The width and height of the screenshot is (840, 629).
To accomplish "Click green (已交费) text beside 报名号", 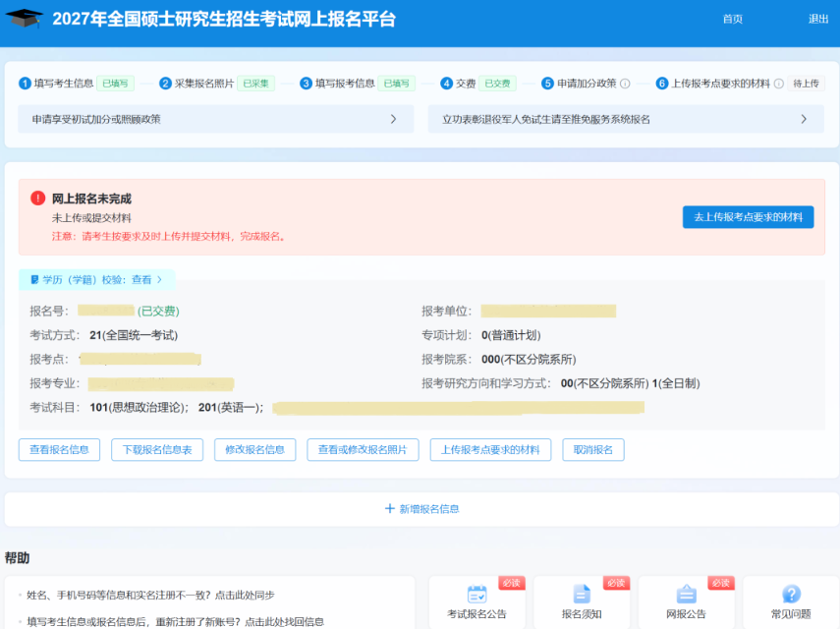I will coord(158,312).
